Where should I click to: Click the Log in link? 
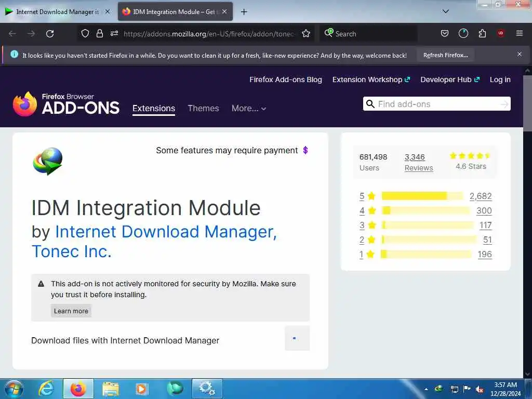tap(500, 79)
